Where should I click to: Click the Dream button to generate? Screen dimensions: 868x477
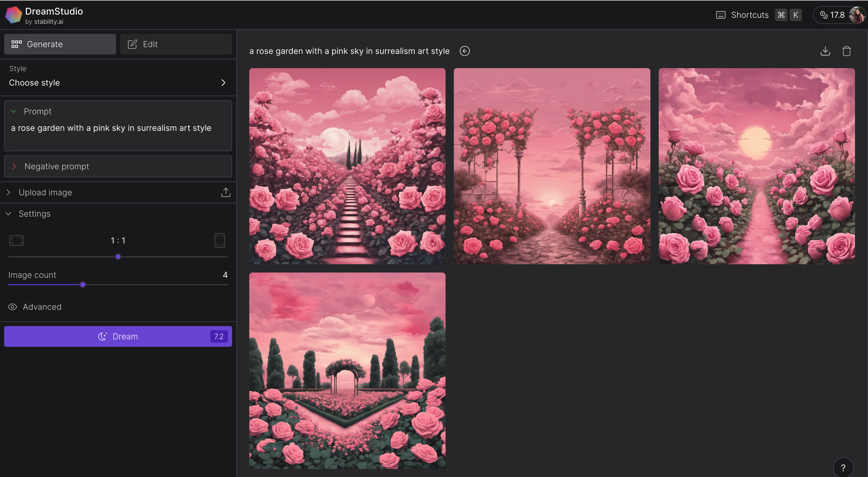118,336
